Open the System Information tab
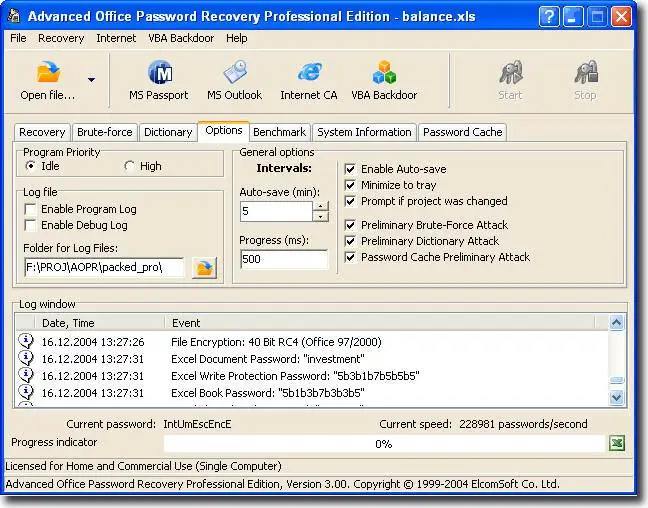Image resolution: width=648 pixels, height=508 pixels. pos(364,132)
